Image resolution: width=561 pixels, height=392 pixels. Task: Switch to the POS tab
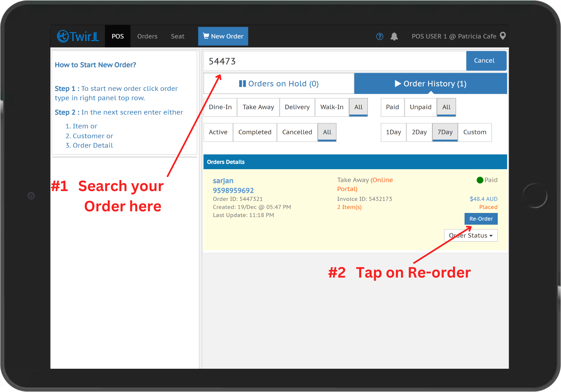click(x=118, y=36)
